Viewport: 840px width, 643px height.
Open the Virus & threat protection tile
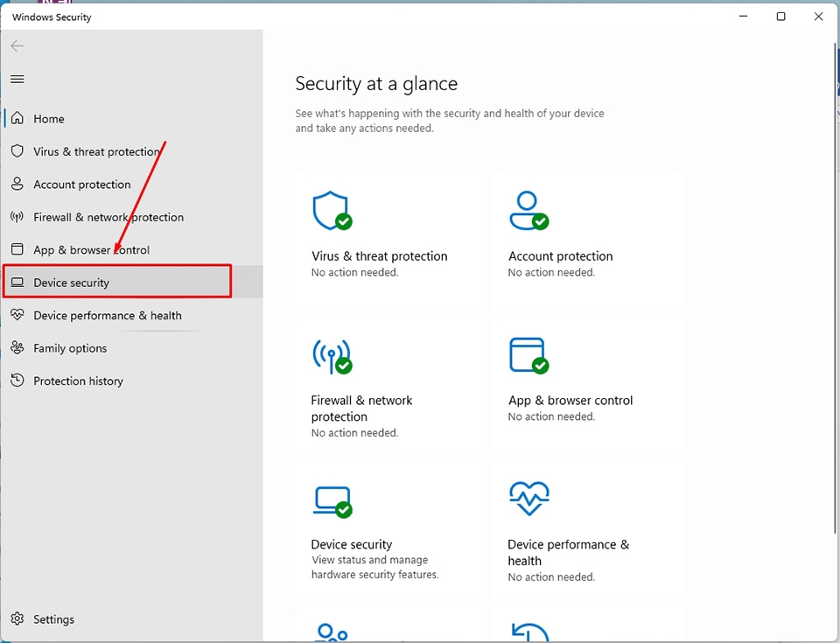click(389, 236)
